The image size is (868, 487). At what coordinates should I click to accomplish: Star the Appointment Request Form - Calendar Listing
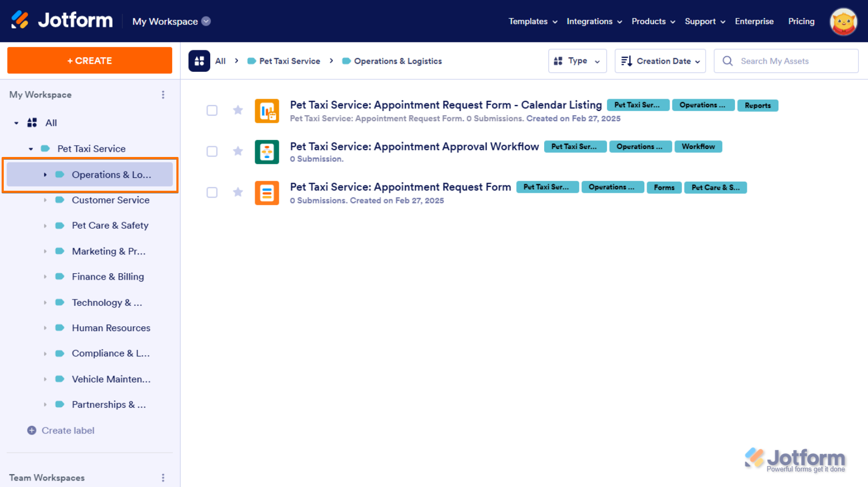[238, 110]
